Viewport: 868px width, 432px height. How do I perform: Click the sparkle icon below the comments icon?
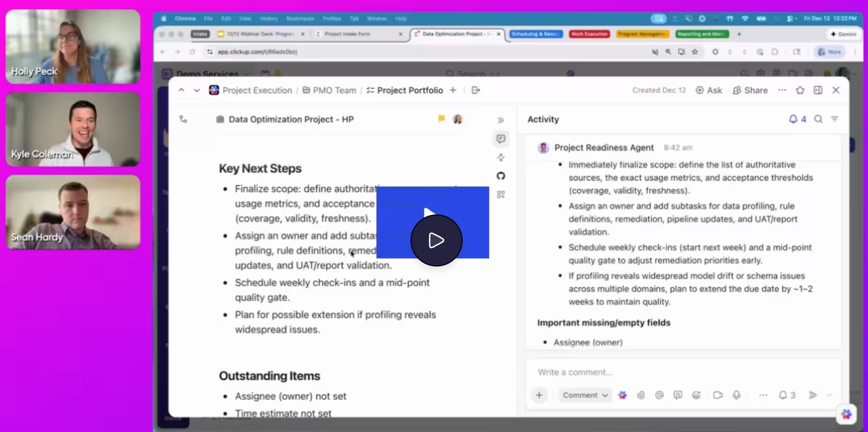pos(501,157)
